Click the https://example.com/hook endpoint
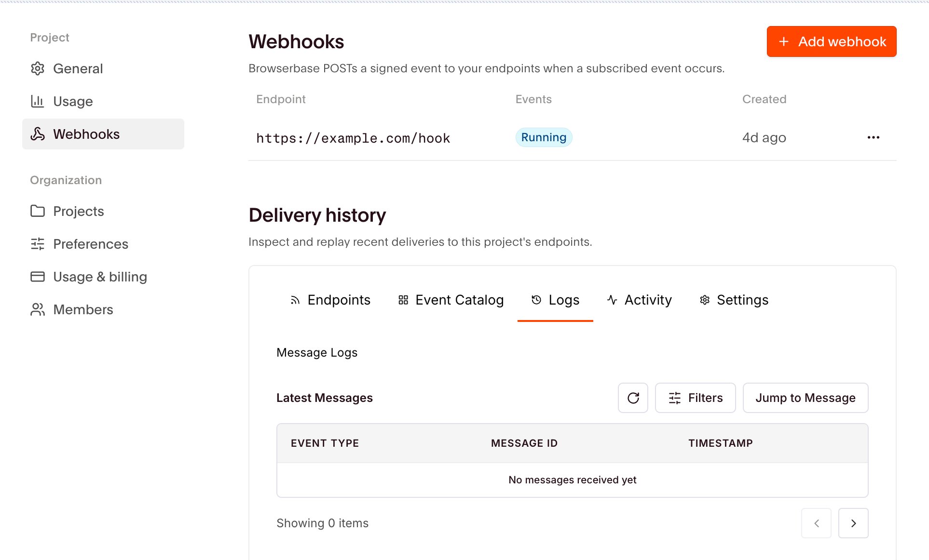 pyautogui.click(x=353, y=138)
